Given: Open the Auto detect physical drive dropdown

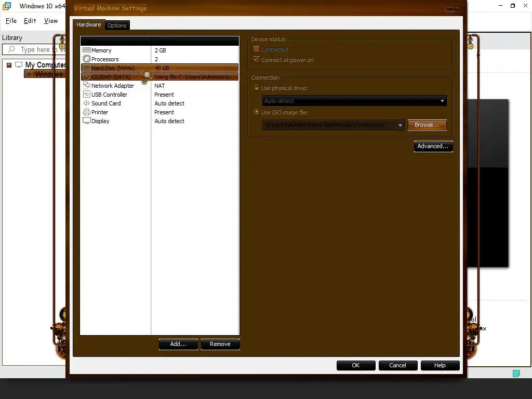Looking at the screenshot, I should (x=354, y=101).
